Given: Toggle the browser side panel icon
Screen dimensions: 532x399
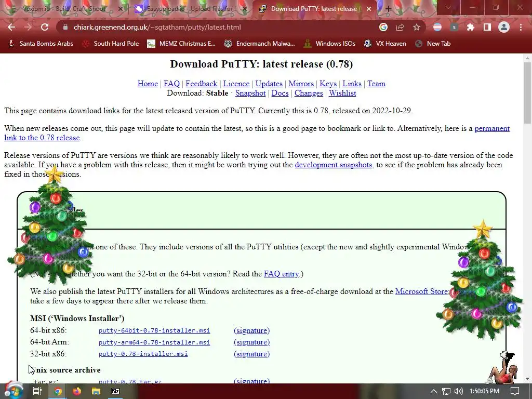Looking at the screenshot, I should [487, 27].
